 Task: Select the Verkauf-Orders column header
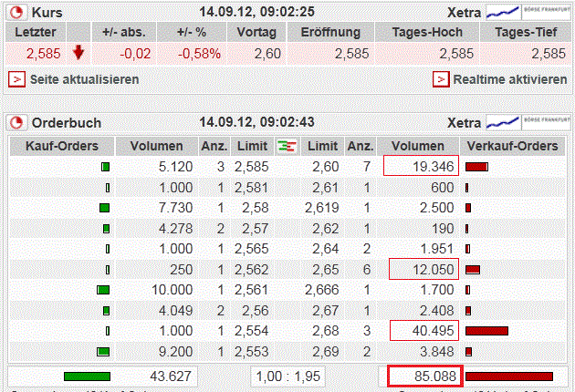(511, 146)
